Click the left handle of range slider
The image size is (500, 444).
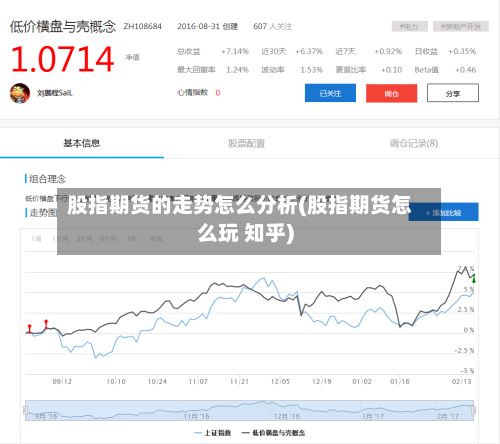tap(25, 410)
